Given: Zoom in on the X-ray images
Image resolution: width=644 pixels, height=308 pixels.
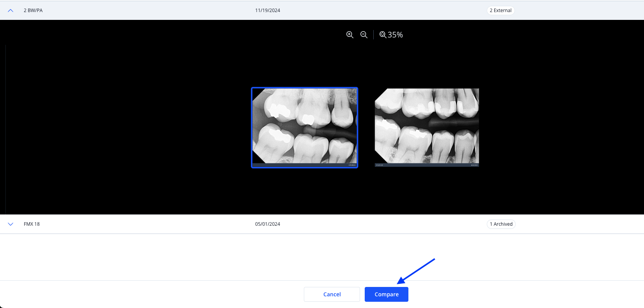Looking at the screenshot, I should click(x=350, y=35).
